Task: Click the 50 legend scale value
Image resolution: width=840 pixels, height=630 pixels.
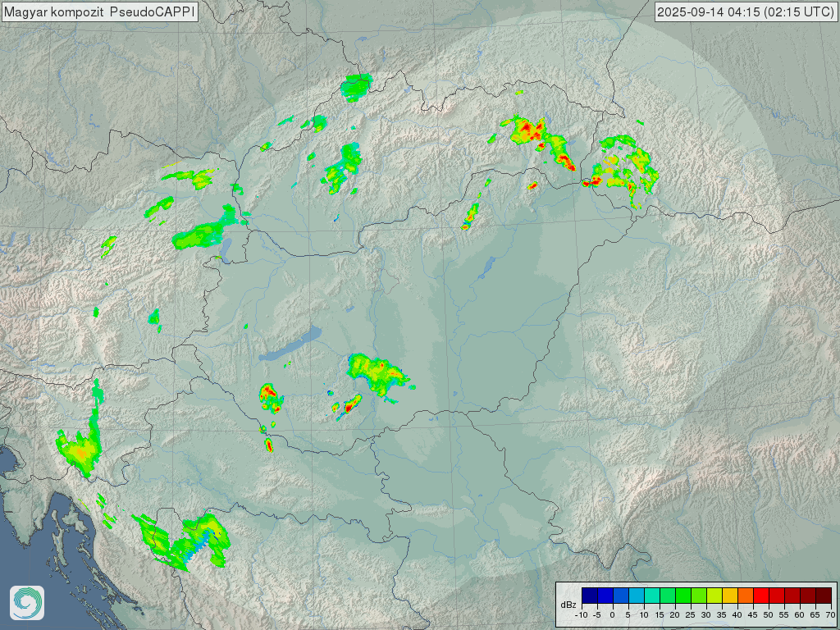Action: click(768, 615)
